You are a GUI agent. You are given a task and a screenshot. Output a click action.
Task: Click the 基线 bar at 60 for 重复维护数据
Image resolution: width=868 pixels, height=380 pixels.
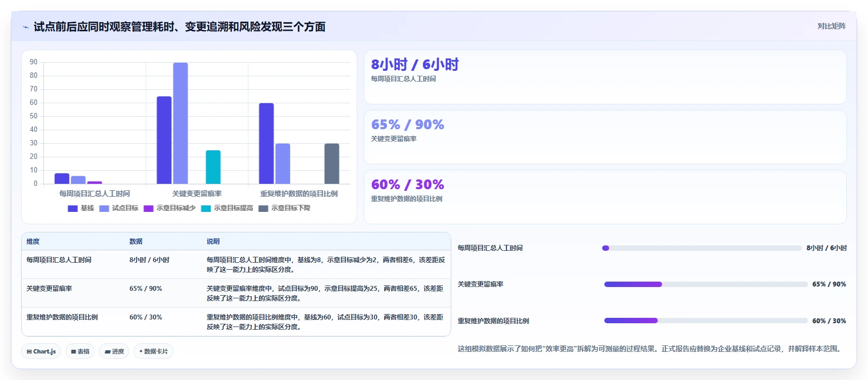pyautogui.click(x=266, y=143)
